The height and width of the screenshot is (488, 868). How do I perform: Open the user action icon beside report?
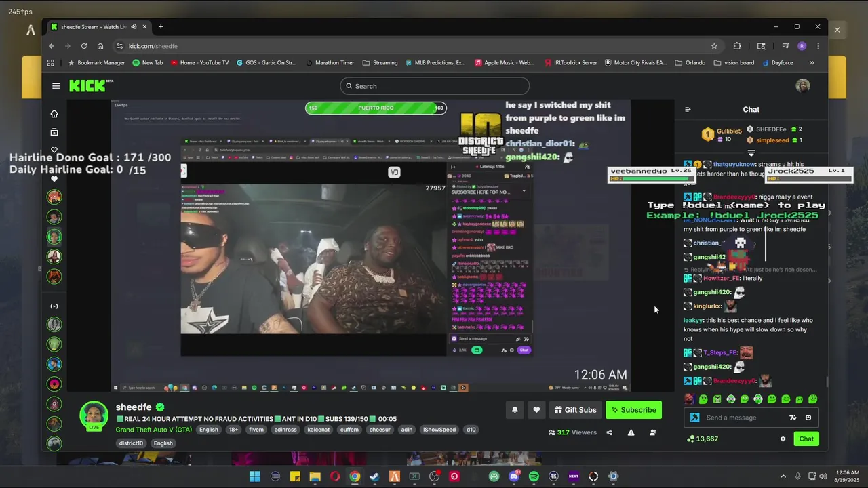[x=652, y=432]
